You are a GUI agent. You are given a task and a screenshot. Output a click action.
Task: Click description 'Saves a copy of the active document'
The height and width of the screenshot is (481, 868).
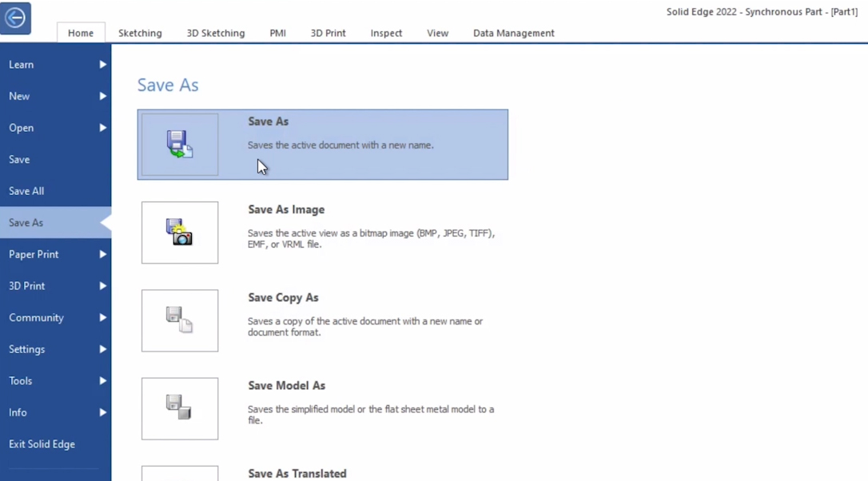point(364,327)
